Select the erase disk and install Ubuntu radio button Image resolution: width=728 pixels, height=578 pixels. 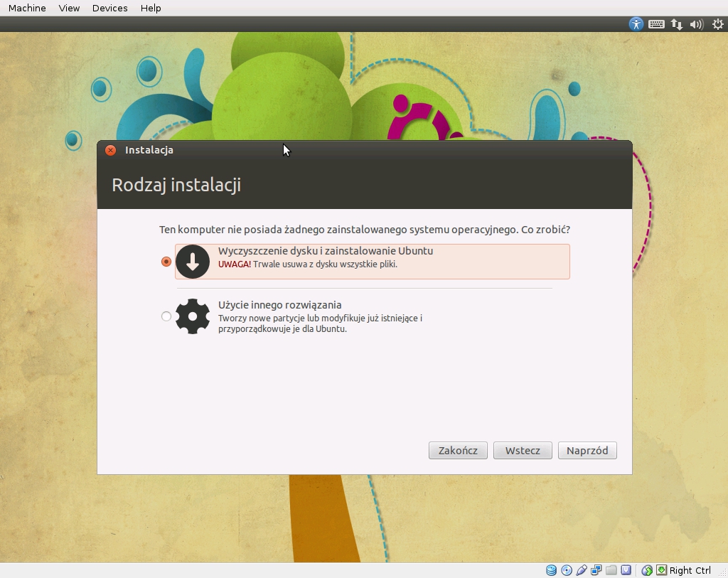click(166, 262)
